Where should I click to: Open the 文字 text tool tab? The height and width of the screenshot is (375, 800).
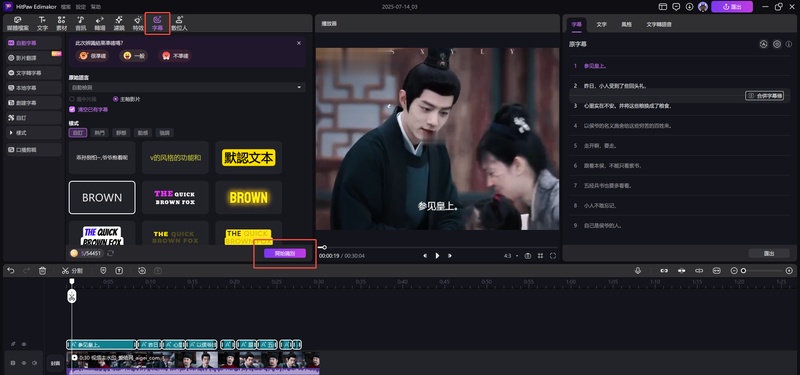click(42, 23)
